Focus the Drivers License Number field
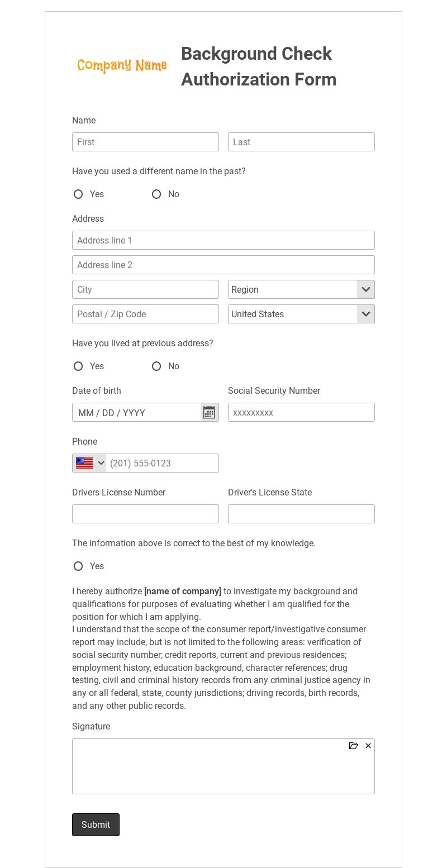 tap(145, 514)
